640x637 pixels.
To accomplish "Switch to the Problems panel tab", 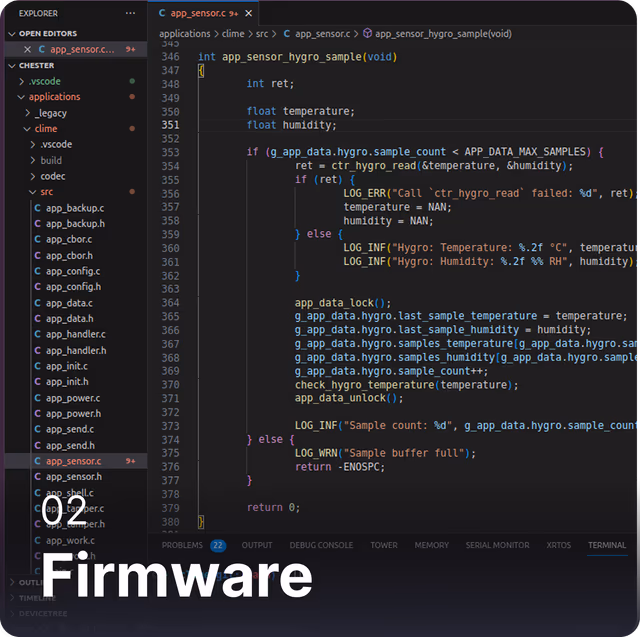I will coord(182,545).
